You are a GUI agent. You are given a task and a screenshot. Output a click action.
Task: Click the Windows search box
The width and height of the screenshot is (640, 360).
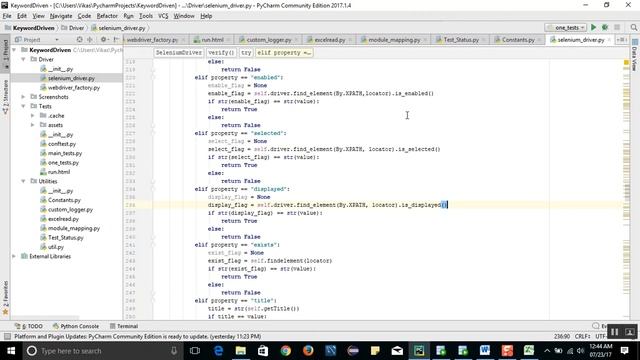(102, 351)
